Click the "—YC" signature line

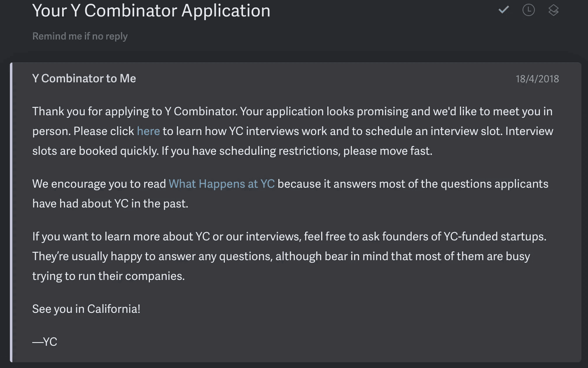click(x=44, y=341)
